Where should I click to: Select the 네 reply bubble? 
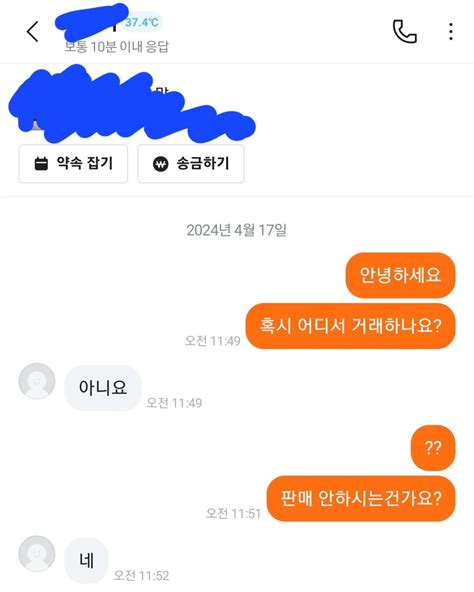(x=86, y=560)
